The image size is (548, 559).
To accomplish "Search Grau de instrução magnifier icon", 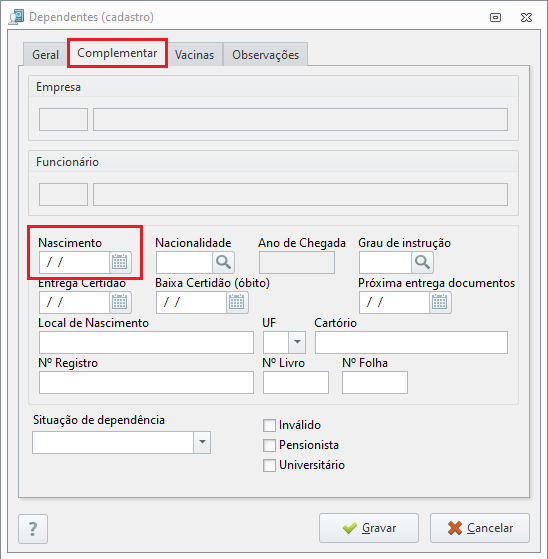I will pyautogui.click(x=422, y=262).
